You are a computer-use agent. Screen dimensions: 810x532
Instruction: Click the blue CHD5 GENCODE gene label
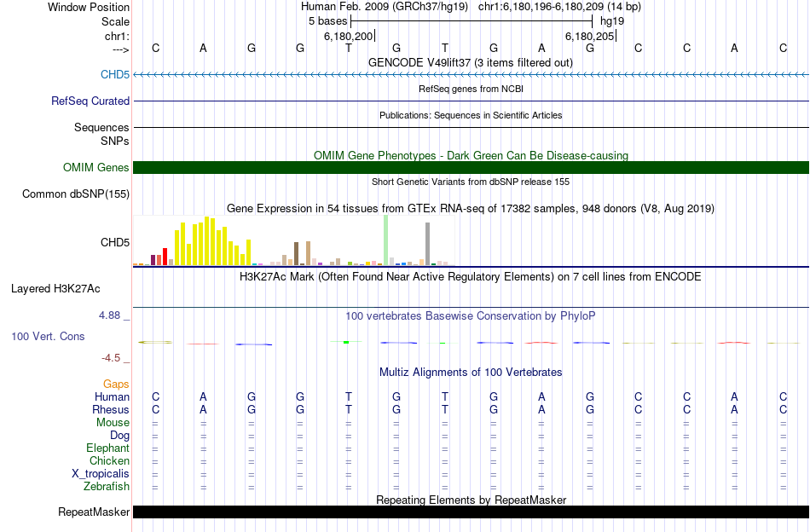click(x=115, y=74)
